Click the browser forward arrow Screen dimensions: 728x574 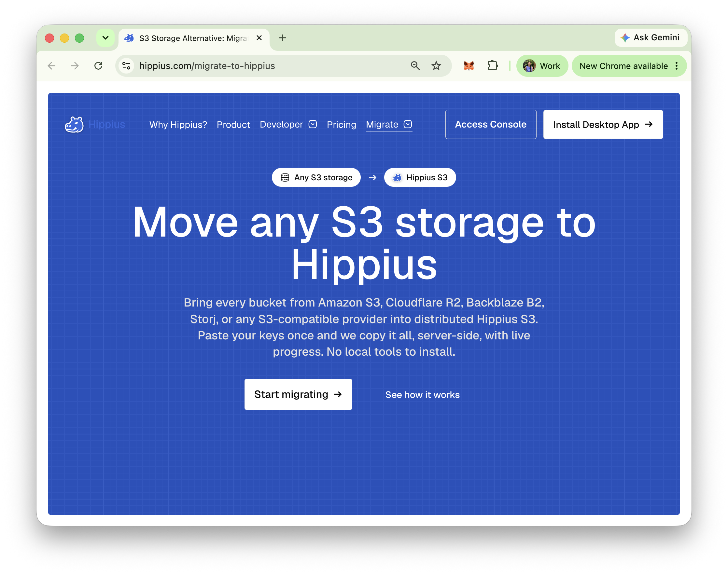tap(75, 66)
